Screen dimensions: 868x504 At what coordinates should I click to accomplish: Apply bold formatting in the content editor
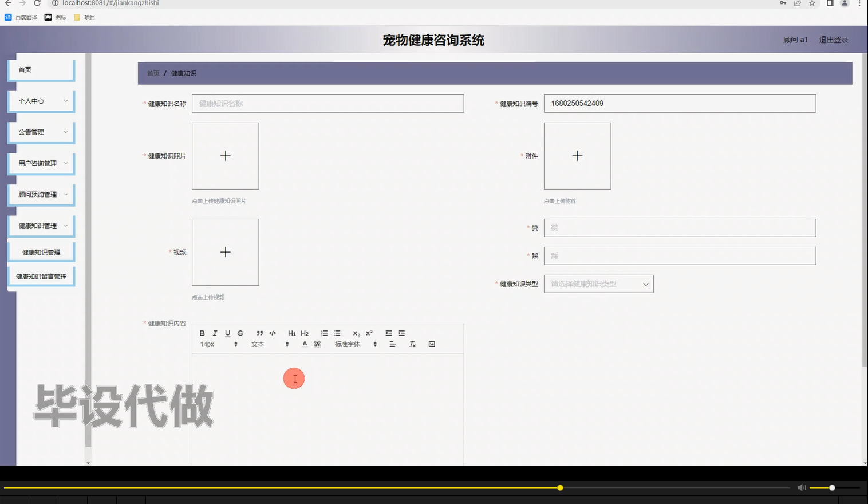[202, 333]
